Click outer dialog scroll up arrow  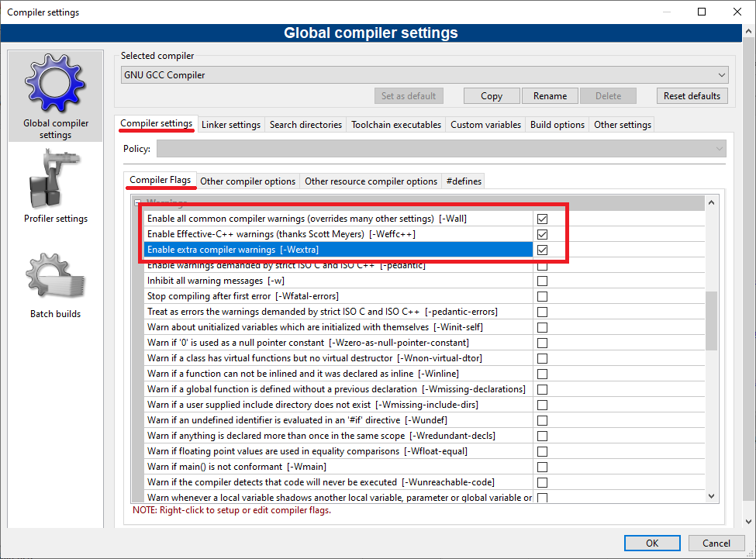click(748, 31)
